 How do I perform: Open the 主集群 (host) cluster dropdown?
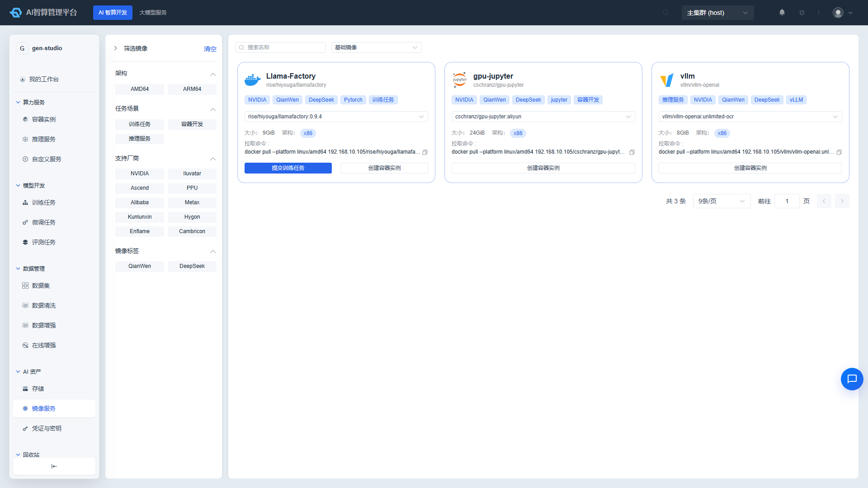tap(717, 13)
